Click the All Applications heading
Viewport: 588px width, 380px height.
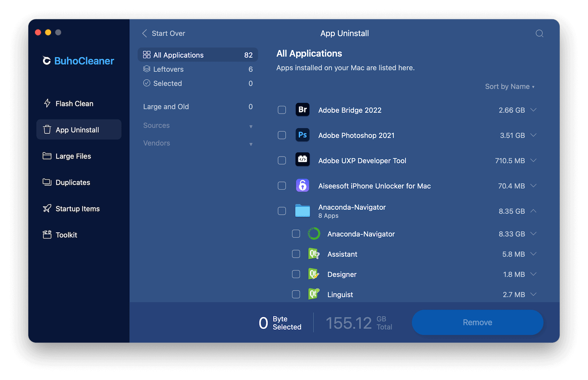tap(309, 54)
